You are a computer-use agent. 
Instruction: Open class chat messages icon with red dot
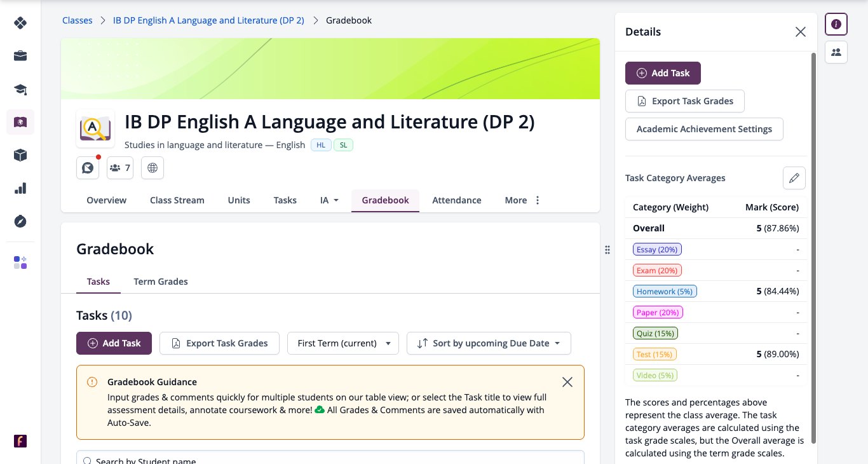[x=88, y=168]
